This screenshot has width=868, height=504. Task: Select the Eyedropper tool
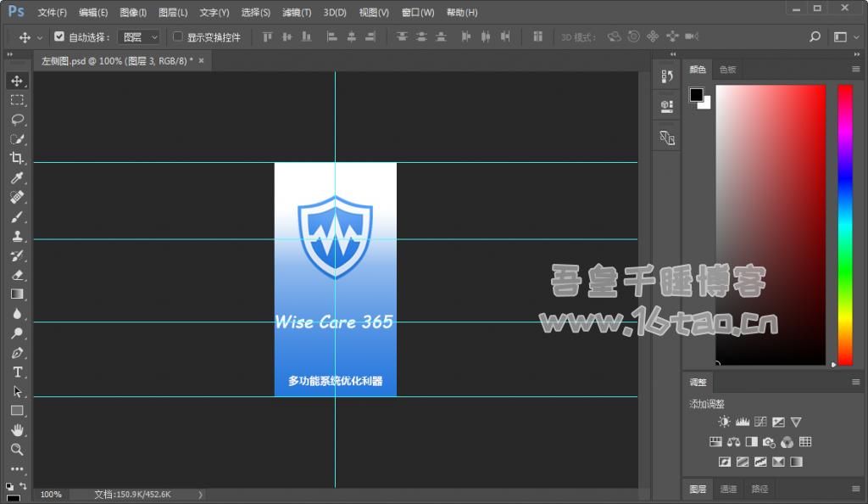click(x=17, y=178)
